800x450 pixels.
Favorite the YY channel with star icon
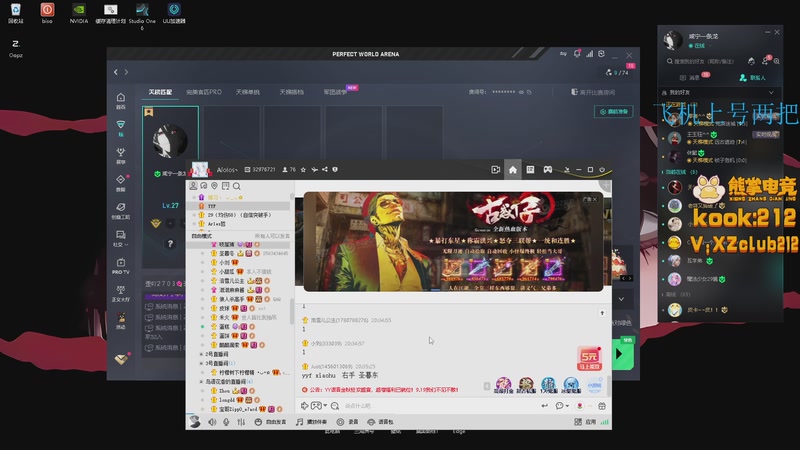(x=303, y=169)
